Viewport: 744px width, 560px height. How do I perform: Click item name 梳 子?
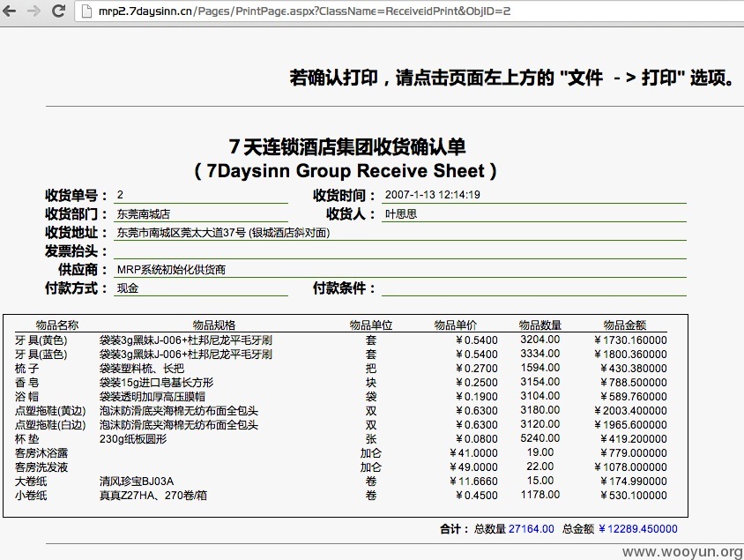(x=27, y=369)
